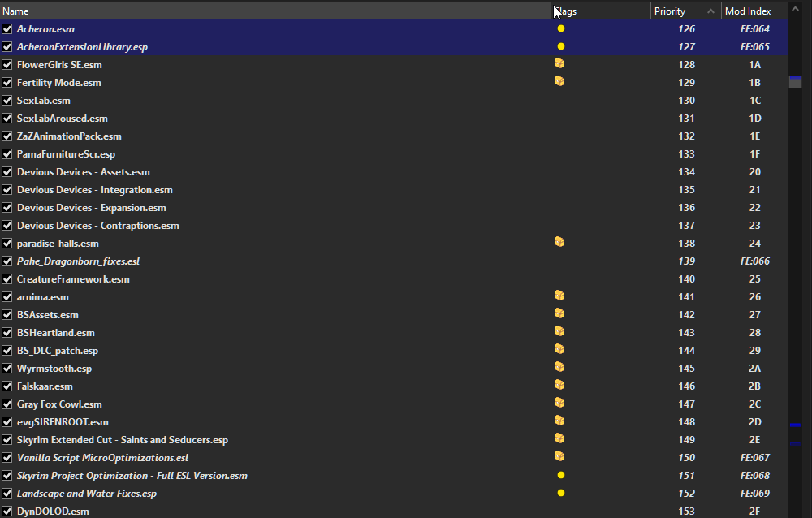
Task: Click the archive box flag for Fertility Mode.esm
Action: coord(559,81)
